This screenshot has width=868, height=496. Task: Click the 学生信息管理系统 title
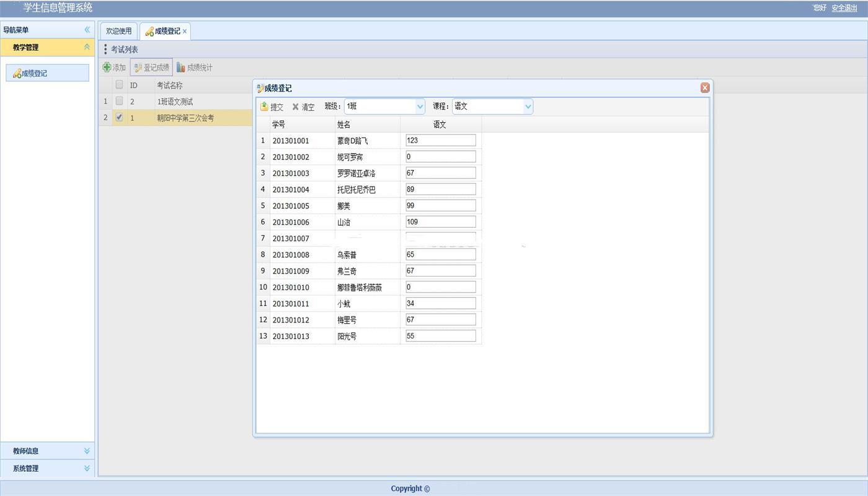tap(58, 8)
